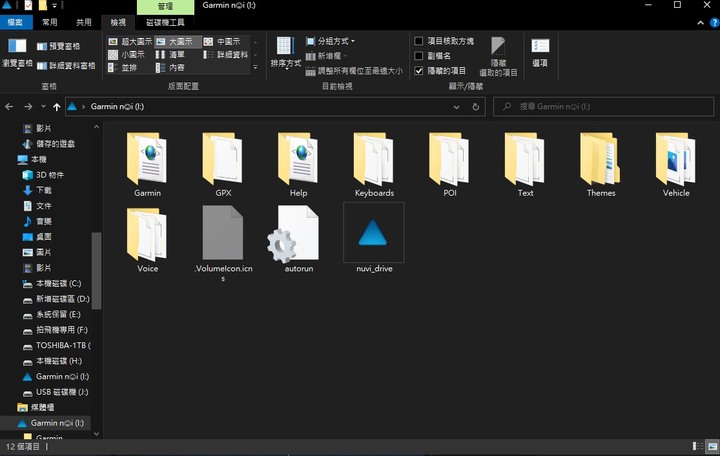Choose medium icons (中圖示) layout
This screenshot has height=456, width=720.
click(x=222, y=41)
